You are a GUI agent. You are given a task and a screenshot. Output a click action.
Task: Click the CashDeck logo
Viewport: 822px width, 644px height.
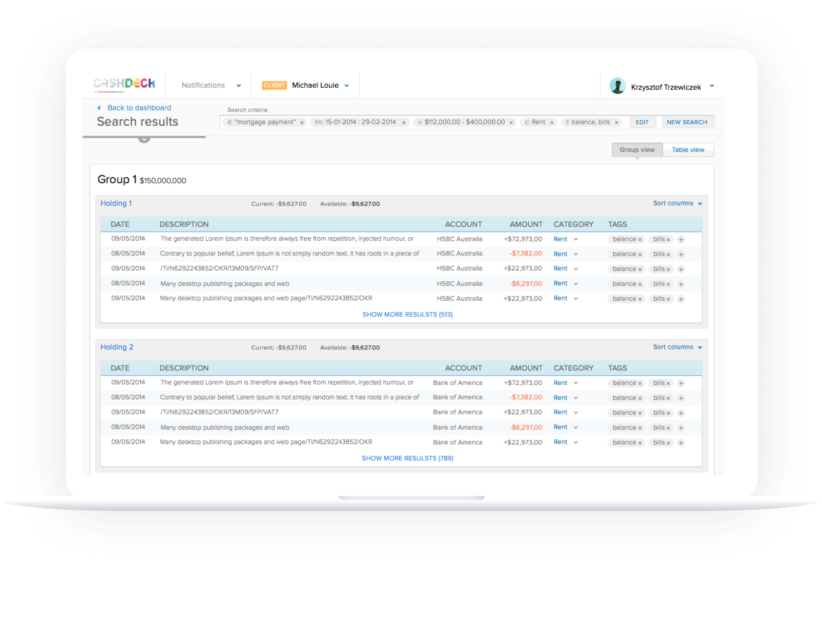[x=124, y=85]
